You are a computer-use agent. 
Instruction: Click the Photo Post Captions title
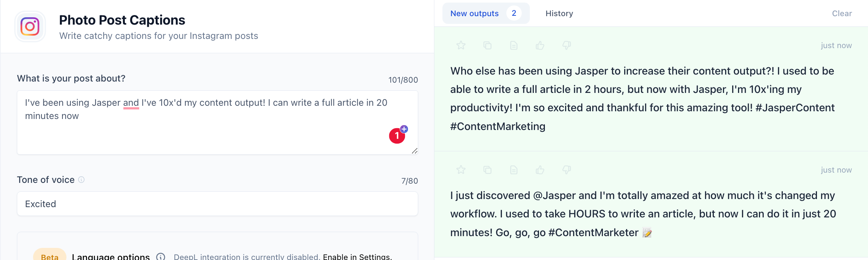click(122, 20)
